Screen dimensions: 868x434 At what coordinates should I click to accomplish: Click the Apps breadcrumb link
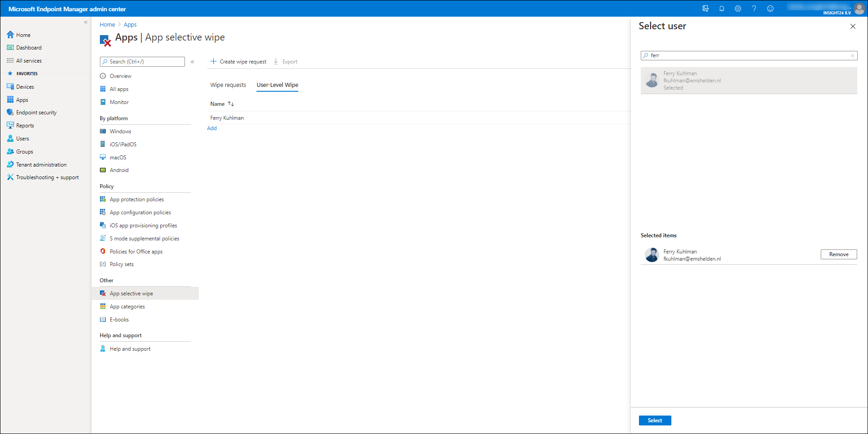[130, 25]
